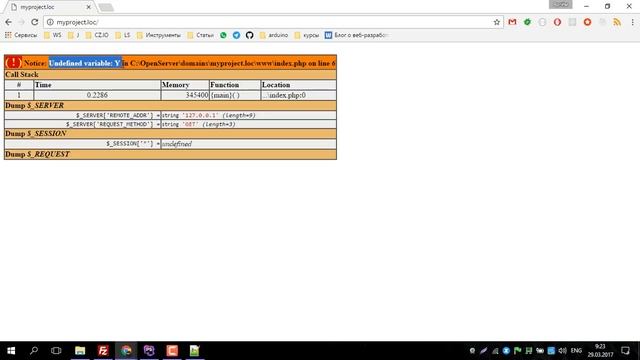
Task: Open the Инструменты bookmarks folder
Action: click(x=159, y=35)
